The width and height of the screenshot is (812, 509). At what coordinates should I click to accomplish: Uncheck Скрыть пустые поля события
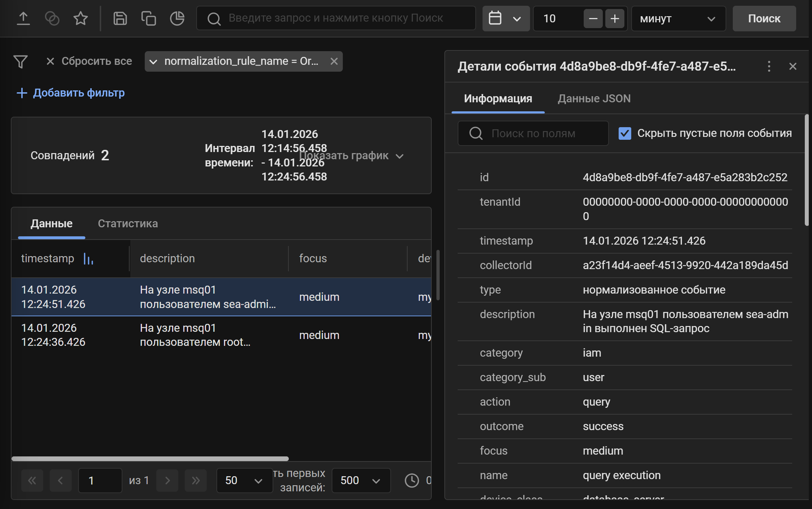pyautogui.click(x=624, y=133)
